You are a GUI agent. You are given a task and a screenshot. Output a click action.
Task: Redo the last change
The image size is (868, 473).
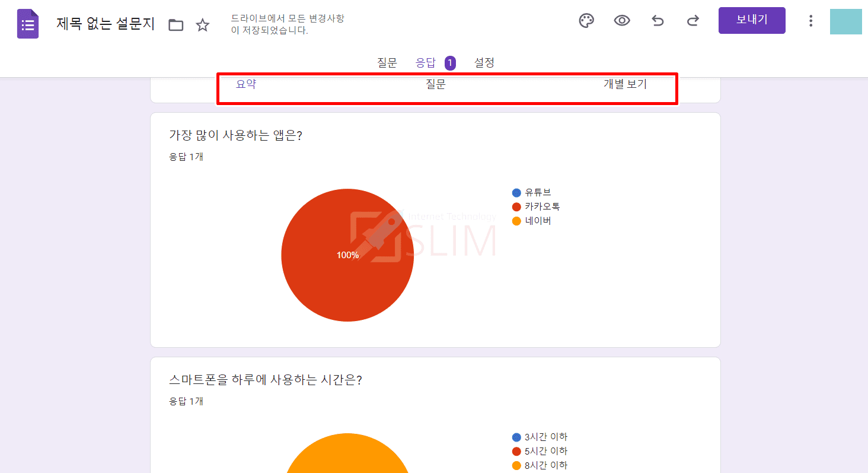coord(693,21)
